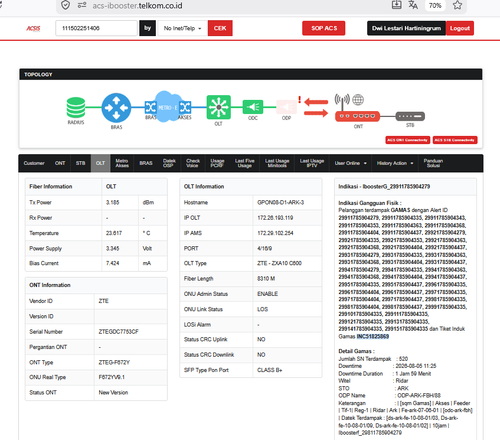Click the red CEK button
Screen dimensions: 500x440
(220, 28)
